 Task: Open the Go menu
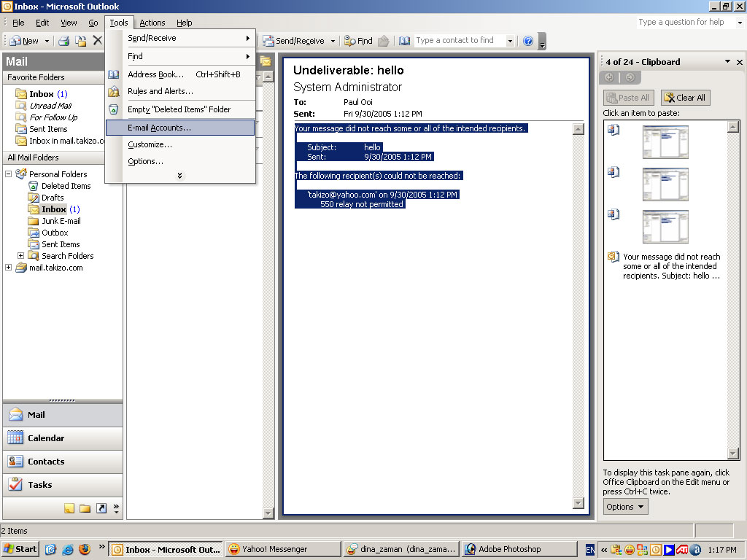pyautogui.click(x=93, y=23)
